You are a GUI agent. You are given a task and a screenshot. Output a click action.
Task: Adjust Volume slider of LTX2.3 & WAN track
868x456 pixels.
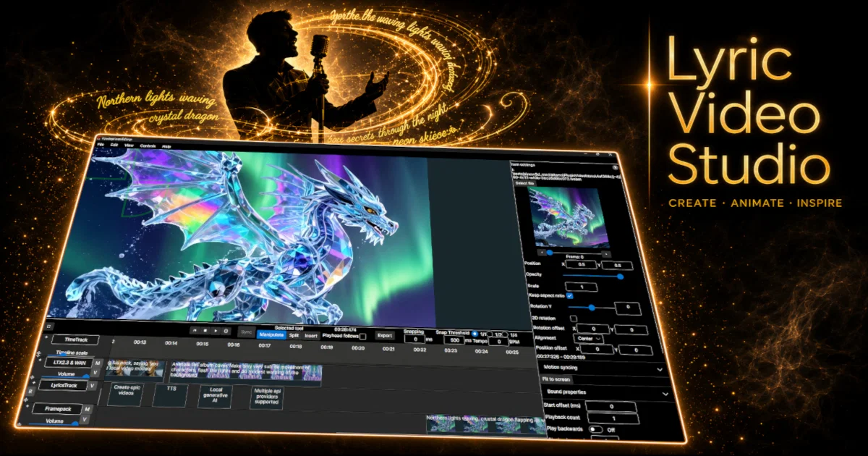[66, 376]
